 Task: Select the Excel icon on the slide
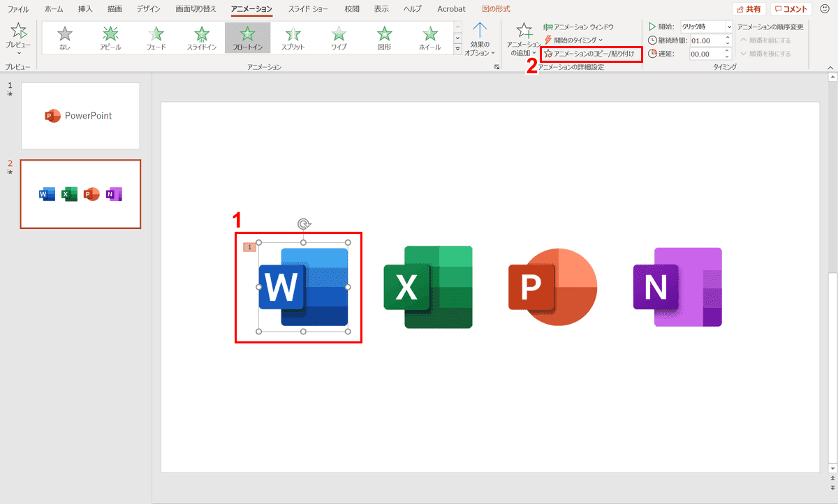pos(428,287)
